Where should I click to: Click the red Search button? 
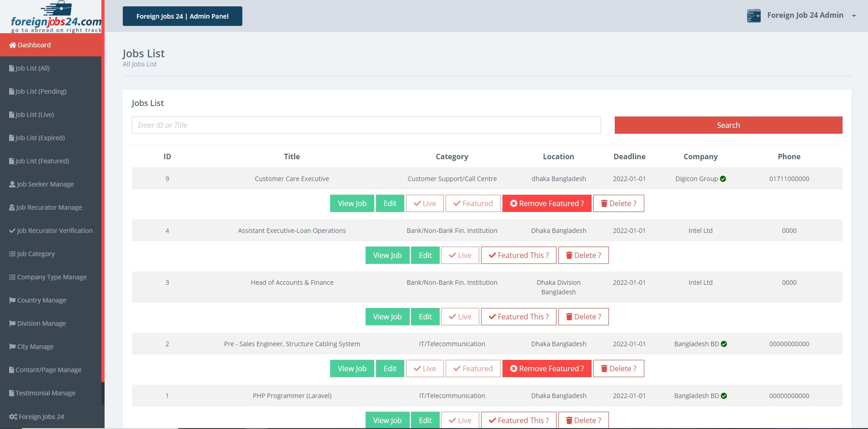pos(728,125)
